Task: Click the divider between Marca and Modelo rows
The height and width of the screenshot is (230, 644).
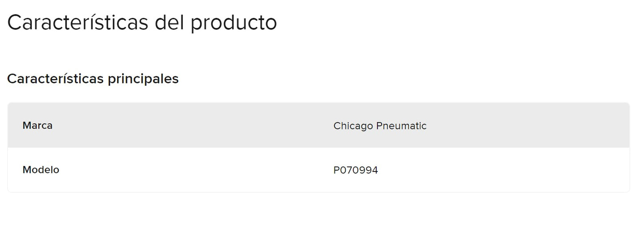Action: click(x=319, y=148)
